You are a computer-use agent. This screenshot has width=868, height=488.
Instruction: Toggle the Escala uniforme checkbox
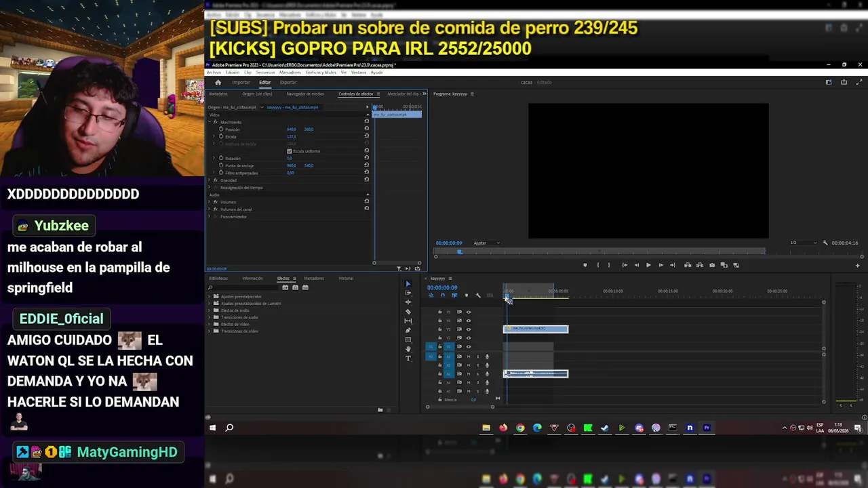click(x=290, y=151)
